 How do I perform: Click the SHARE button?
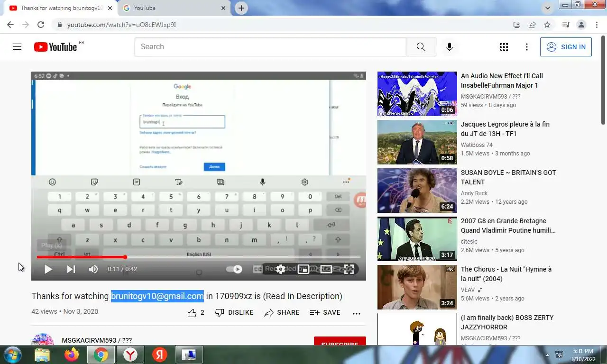point(282,313)
